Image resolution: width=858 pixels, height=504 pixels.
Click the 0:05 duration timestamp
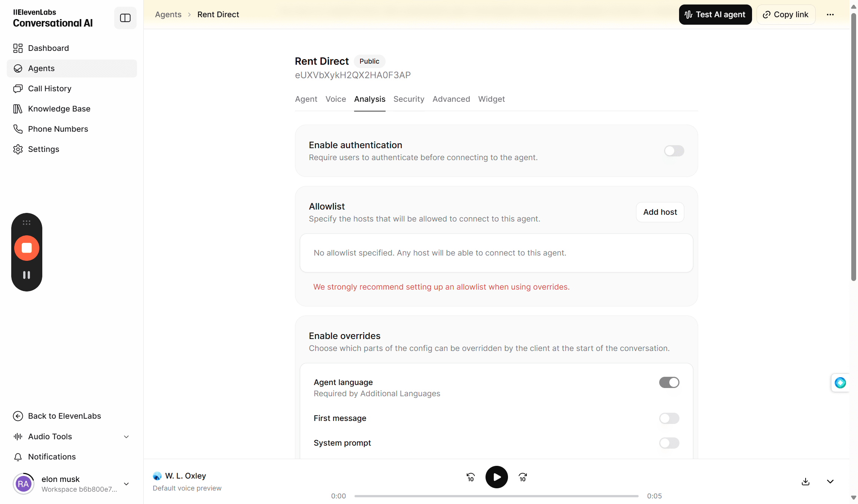coord(654,496)
